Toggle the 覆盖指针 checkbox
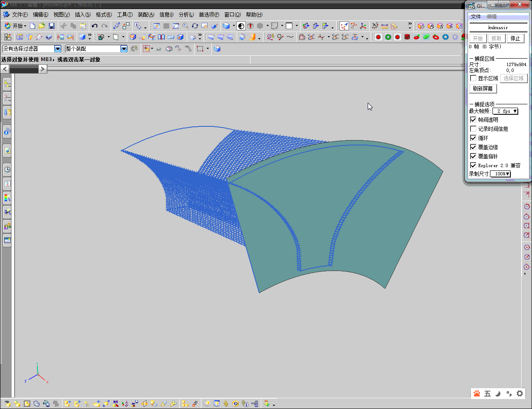 473,156
